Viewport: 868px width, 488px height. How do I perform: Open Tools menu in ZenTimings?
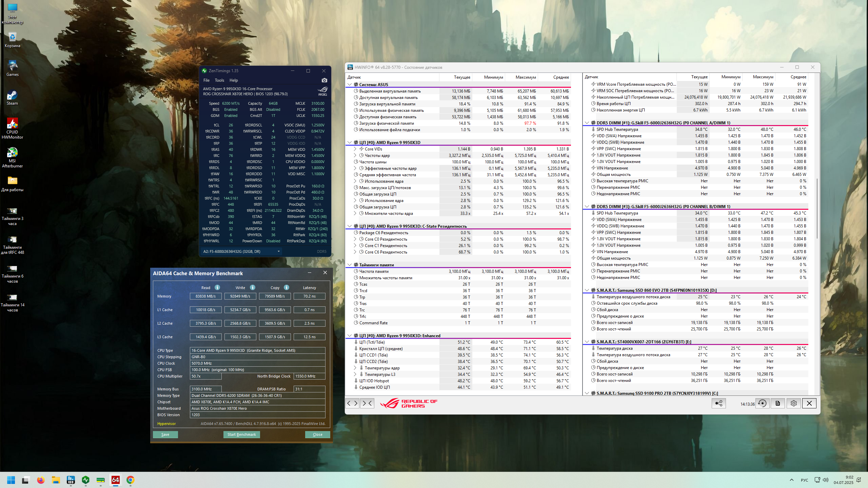point(219,80)
